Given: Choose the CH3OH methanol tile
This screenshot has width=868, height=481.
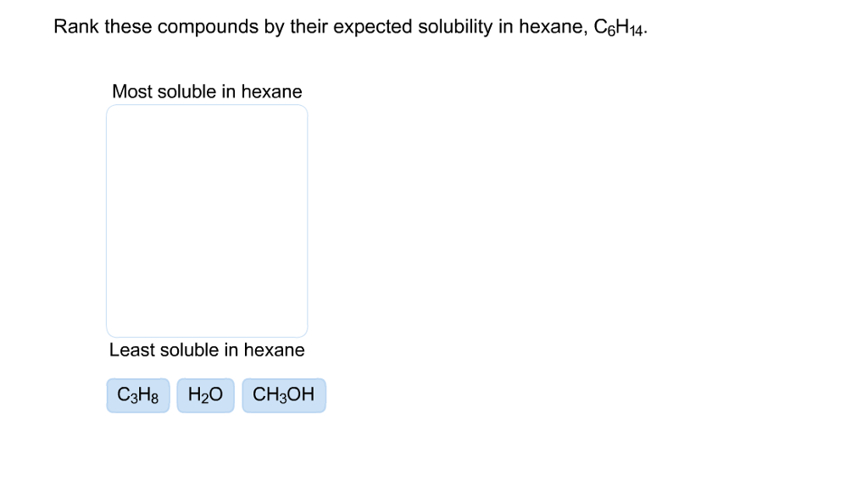Looking at the screenshot, I should [283, 395].
